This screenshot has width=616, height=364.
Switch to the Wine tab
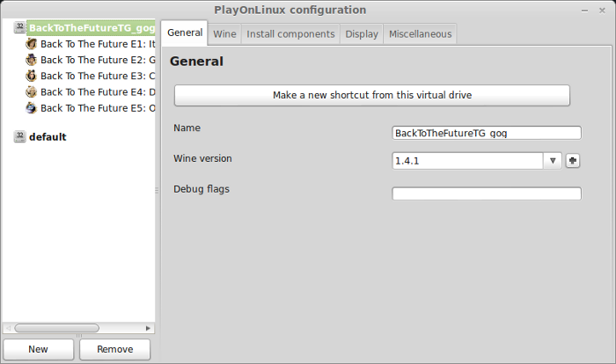coord(224,34)
